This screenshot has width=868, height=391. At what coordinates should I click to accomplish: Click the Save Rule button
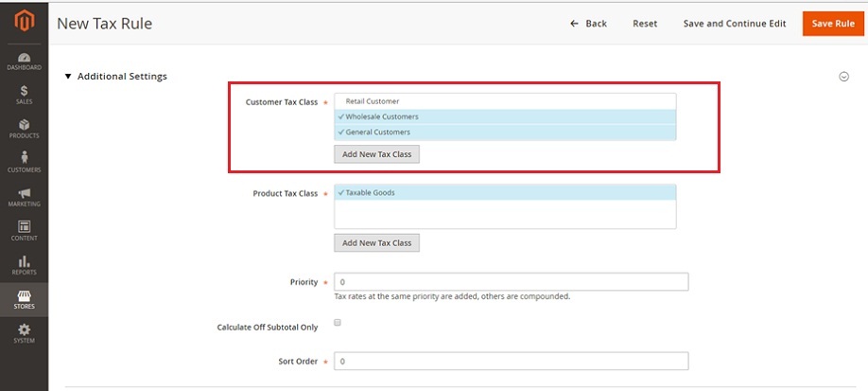click(x=833, y=24)
